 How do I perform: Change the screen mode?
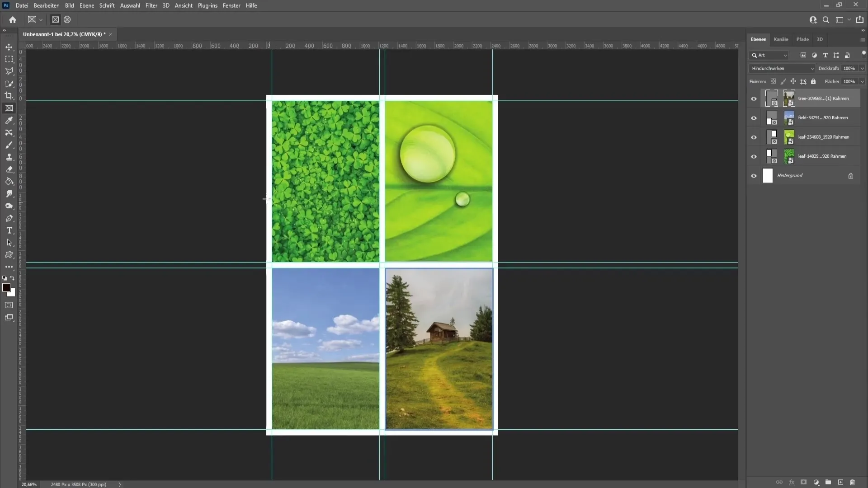point(9,318)
